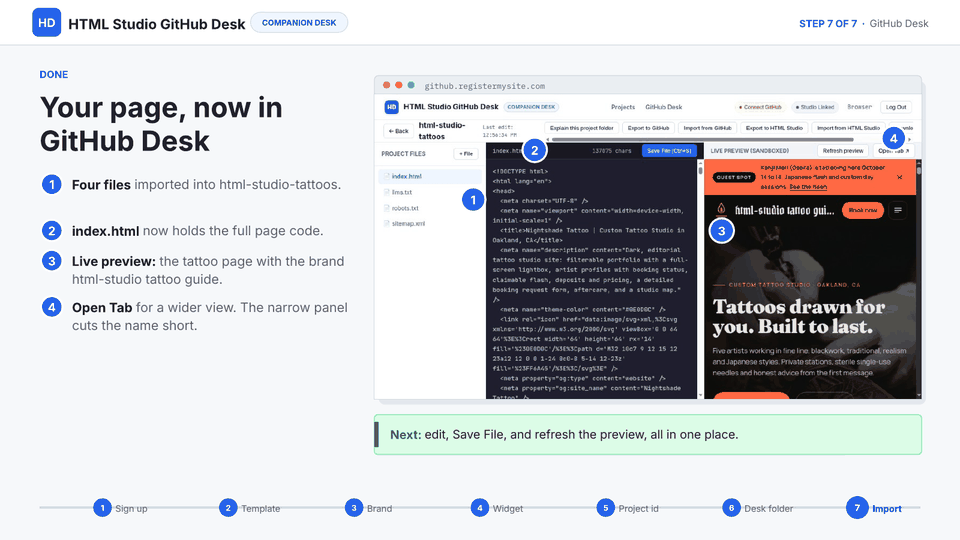Click the flame logo in the tattoo preview

pyautogui.click(x=721, y=209)
